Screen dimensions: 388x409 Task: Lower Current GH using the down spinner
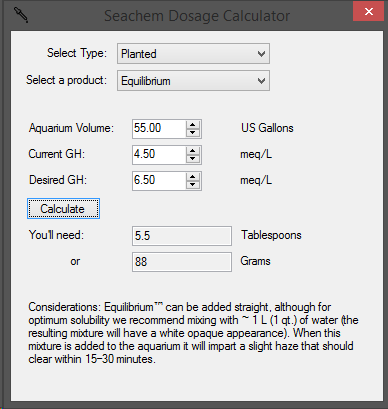point(193,159)
